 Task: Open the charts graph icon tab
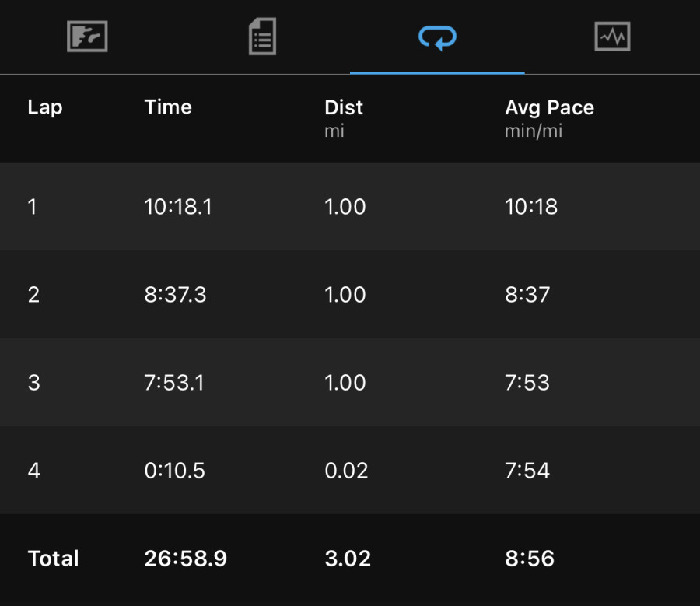612,36
